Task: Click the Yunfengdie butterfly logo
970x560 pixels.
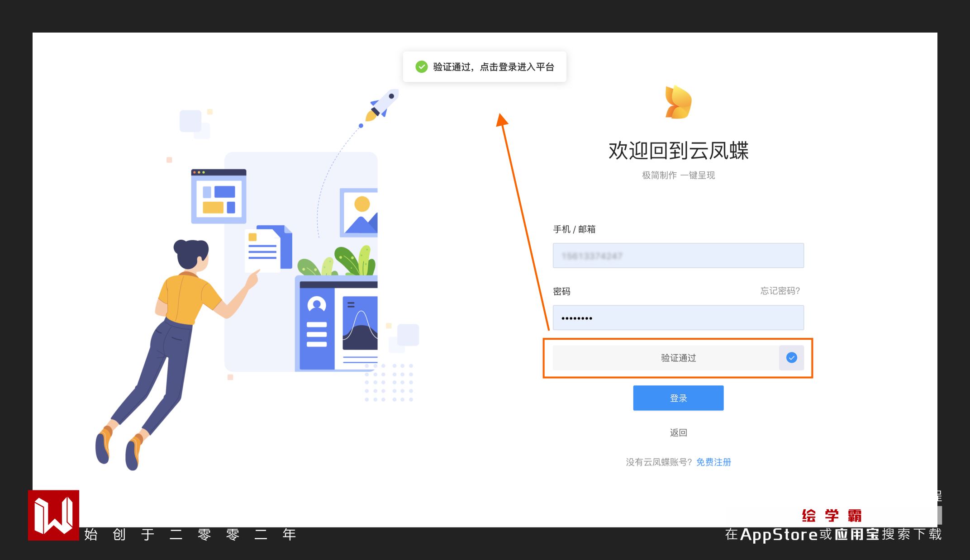Action: [678, 102]
